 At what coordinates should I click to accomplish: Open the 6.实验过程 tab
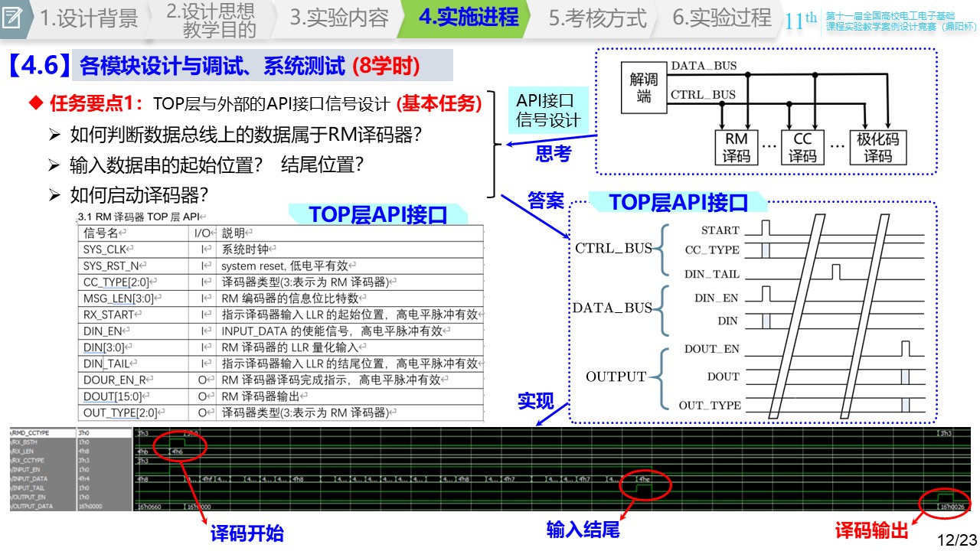pyautogui.click(x=721, y=18)
